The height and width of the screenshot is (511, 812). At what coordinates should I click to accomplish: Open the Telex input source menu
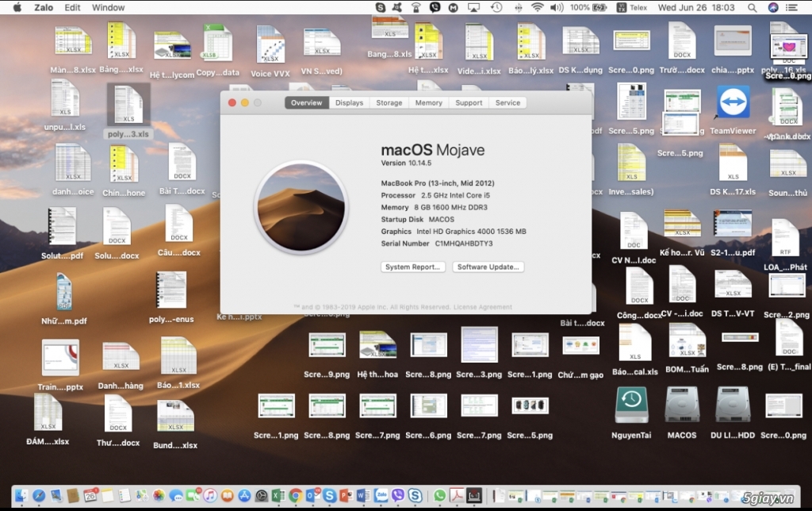(x=632, y=7)
